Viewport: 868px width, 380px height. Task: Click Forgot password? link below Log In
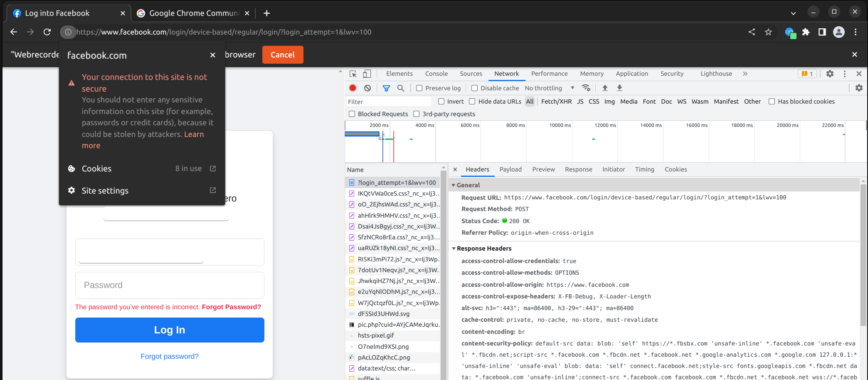pos(170,356)
